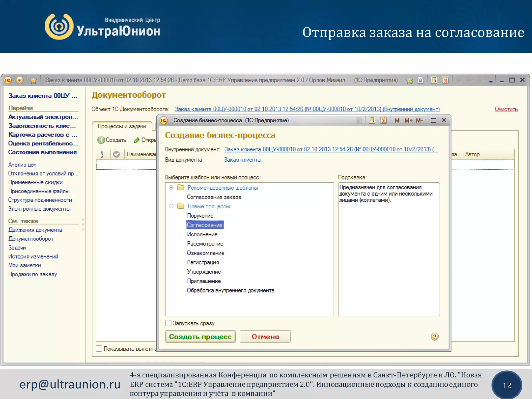Screen dimensions: 532x399
Task: Click the 1C logo in main title bar
Action: pos(8,80)
